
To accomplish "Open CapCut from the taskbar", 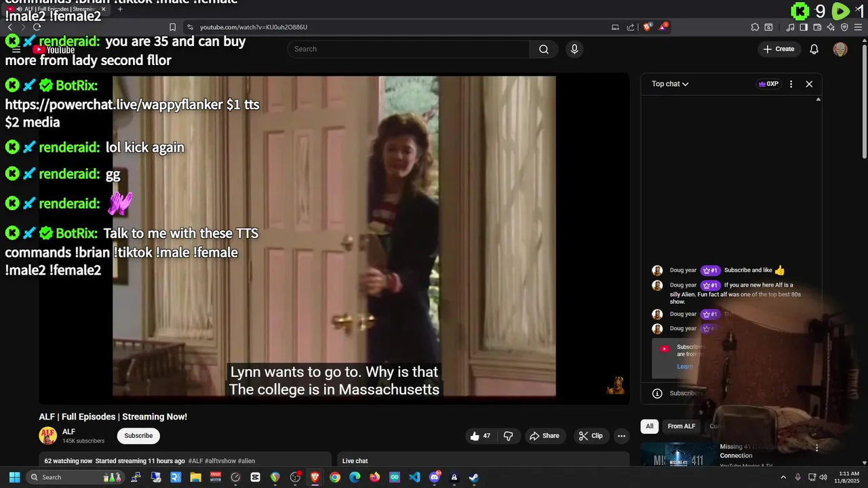I will (x=255, y=477).
